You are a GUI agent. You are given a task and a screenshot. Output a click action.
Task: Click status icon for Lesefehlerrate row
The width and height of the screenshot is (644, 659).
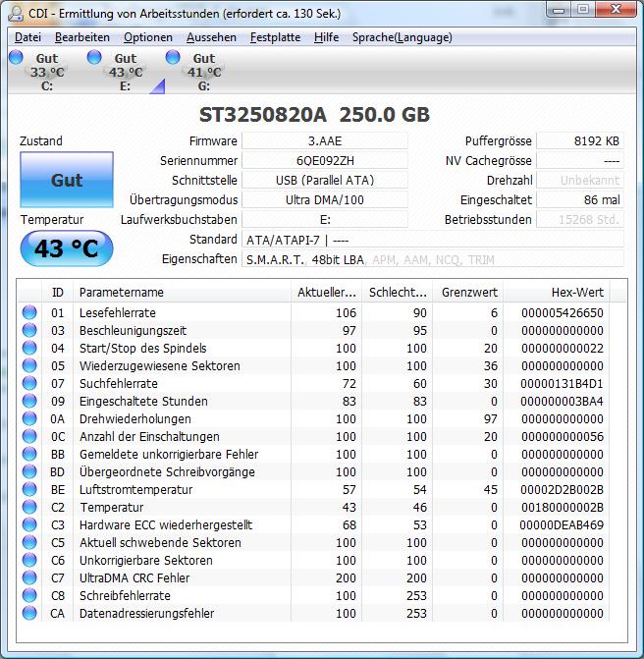coord(29,312)
